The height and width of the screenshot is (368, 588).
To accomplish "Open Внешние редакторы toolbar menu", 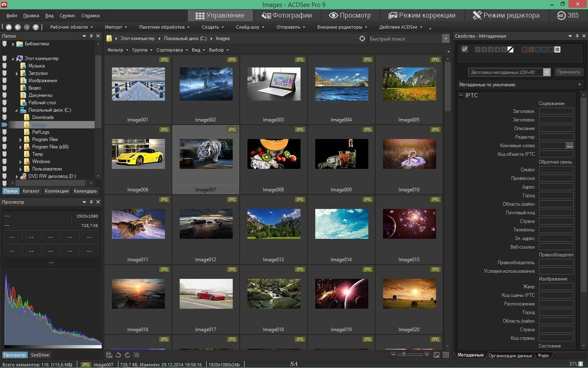I will point(342,27).
